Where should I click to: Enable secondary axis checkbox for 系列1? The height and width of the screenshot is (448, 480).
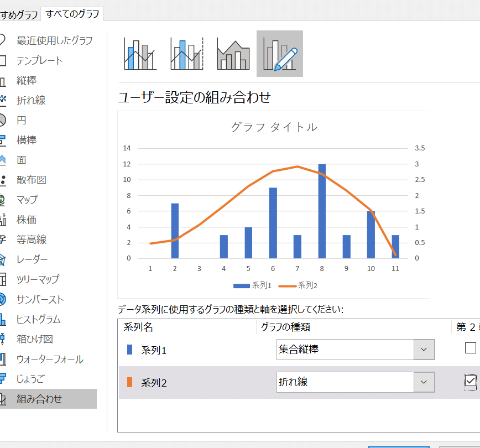pos(470,348)
